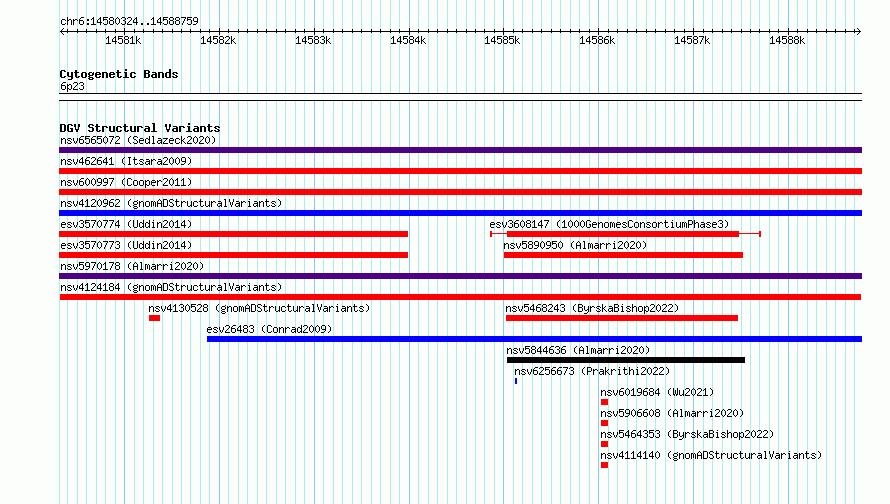Screen dimensions: 890x504
Task: Click the red nsv5890950 variant bar
Action: pos(623,255)
